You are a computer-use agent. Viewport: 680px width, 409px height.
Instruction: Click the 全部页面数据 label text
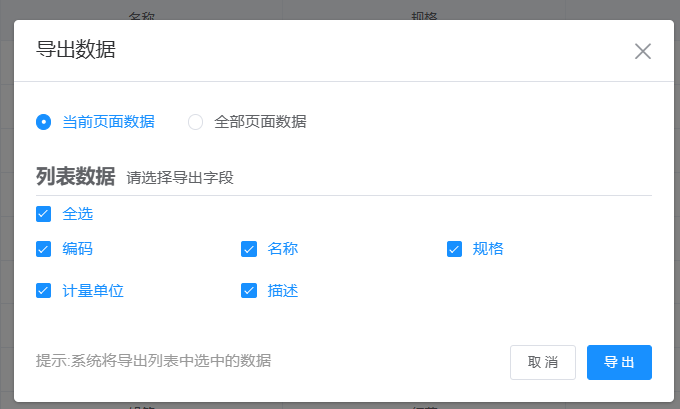tap(260, 122)
